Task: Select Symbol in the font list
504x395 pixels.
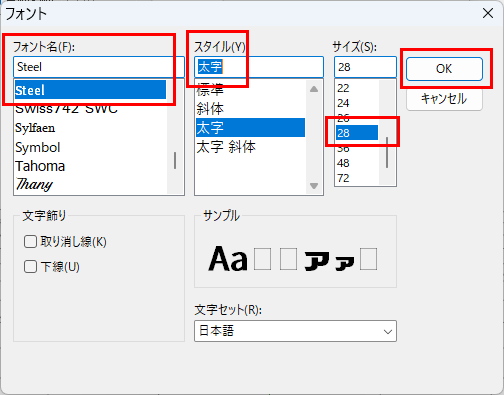Action: (38, 147)
